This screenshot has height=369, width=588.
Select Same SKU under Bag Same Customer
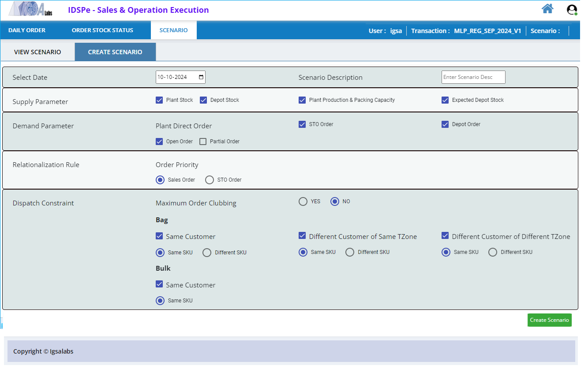click(x=160, y=253)
